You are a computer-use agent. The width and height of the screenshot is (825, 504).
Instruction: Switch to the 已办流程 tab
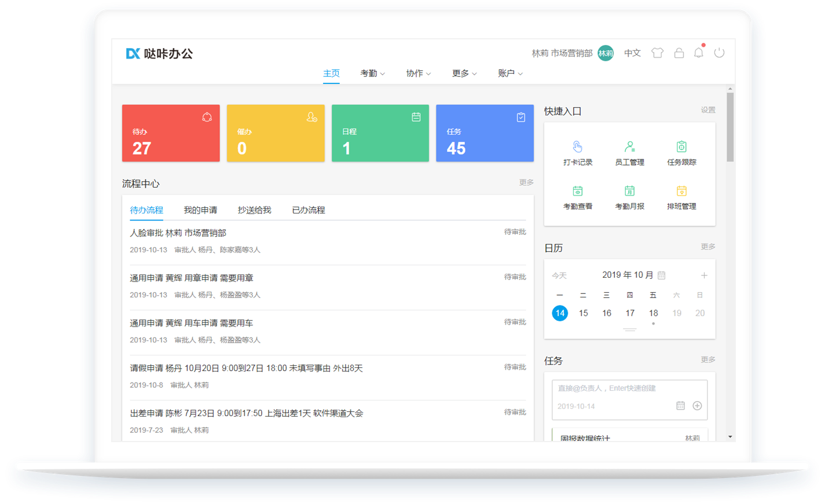click(308, 209)
